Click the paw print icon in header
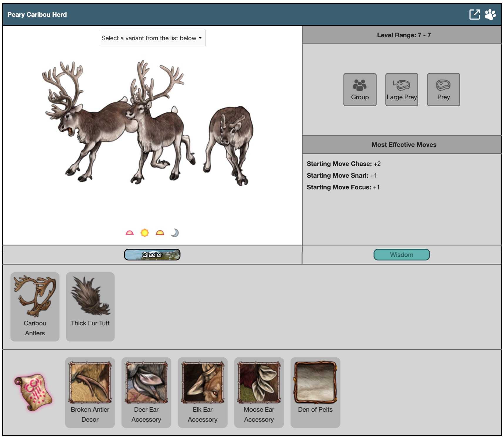 [x=490, y=14]
